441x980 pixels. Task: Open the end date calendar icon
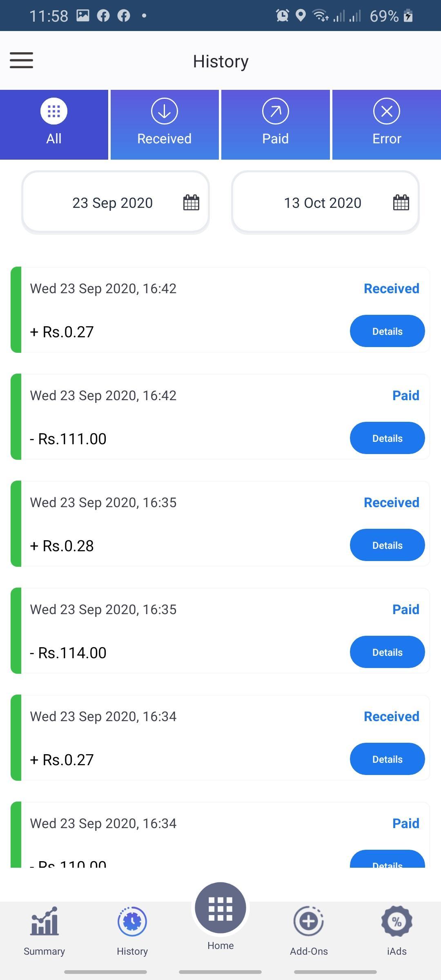pos(401,203)
